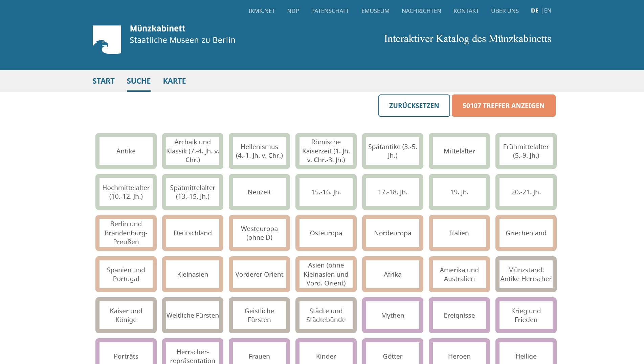Open the KARTE tab
Image resolution: width=644 pixels, height=364 pixels.
pos(174,81)
